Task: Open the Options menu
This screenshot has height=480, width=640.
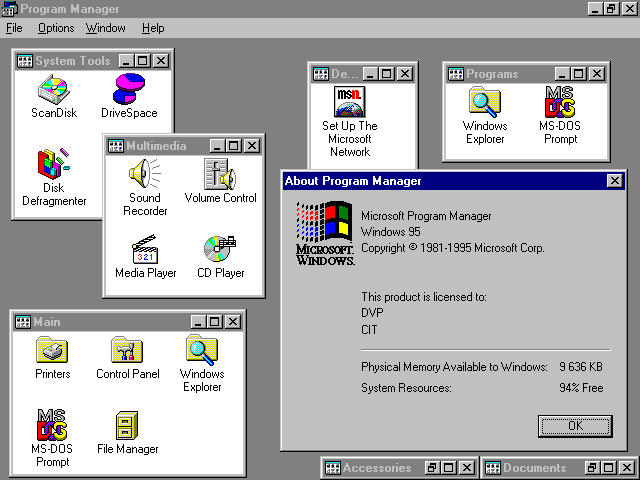Action: (x=56, y=28)
